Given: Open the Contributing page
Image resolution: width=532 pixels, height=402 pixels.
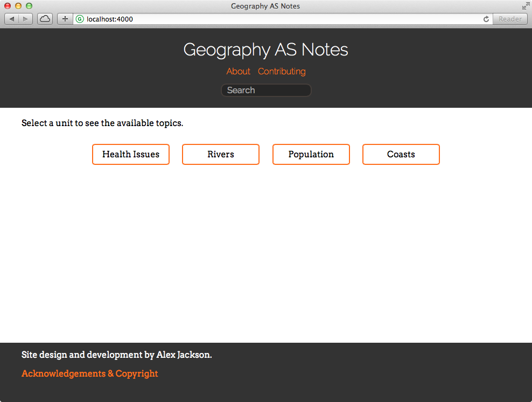Looking at the screenshot, I should click(x=282, y=71).
